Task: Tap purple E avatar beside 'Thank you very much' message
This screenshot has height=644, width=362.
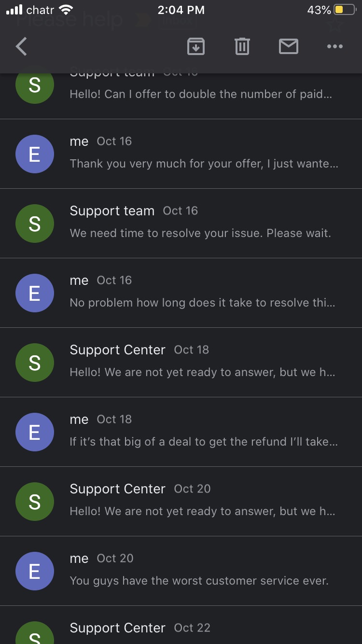Action: [34, 154]
